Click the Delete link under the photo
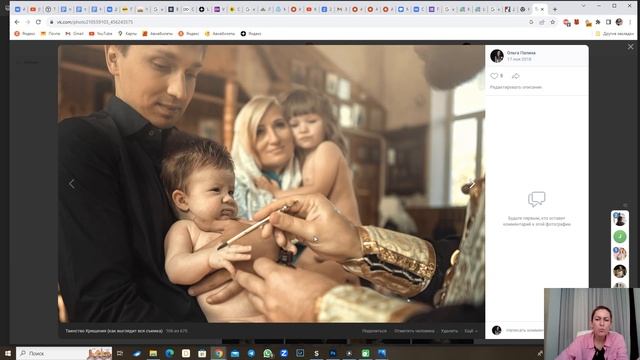Screen dimensions: 640x360 pos(449,331)
